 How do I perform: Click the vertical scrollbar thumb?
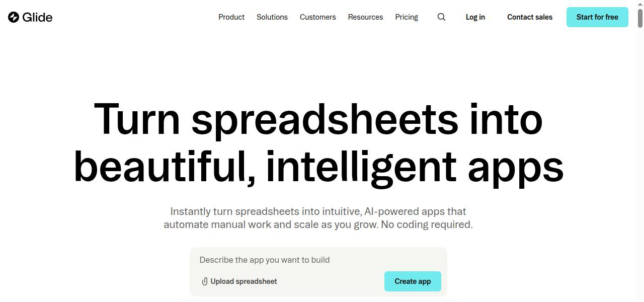pyautogui.click(x=640, y=18)
